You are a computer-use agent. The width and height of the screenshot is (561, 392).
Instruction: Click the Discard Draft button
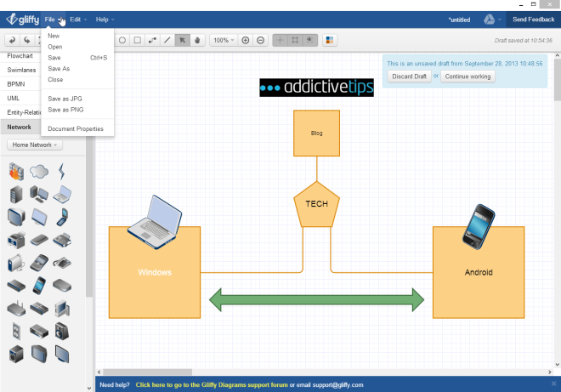[409, 77]
